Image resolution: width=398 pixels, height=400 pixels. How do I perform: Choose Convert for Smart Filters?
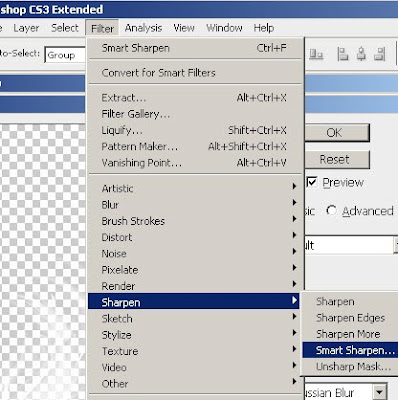pyautogui.click(x=194, y=73)
